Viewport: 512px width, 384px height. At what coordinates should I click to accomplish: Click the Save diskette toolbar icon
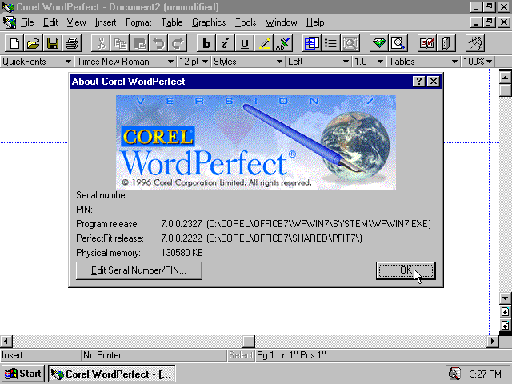point(52,43)
